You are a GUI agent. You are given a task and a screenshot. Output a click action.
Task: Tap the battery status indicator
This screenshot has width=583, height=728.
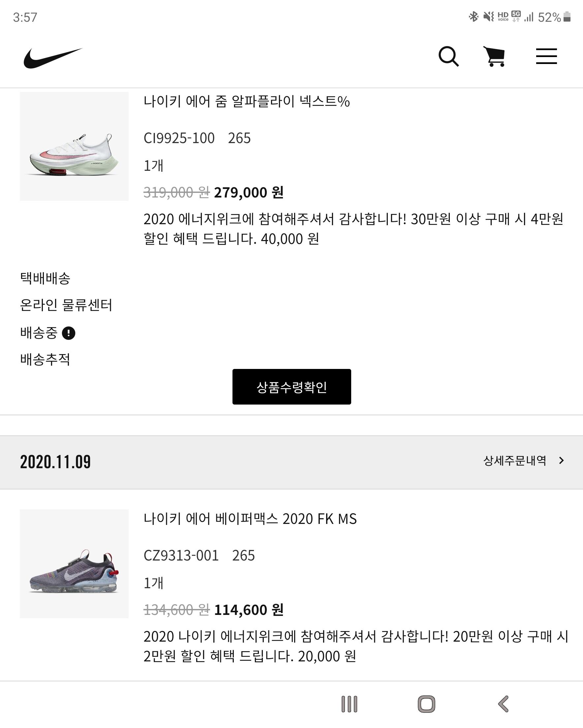[x=567, y=17]
